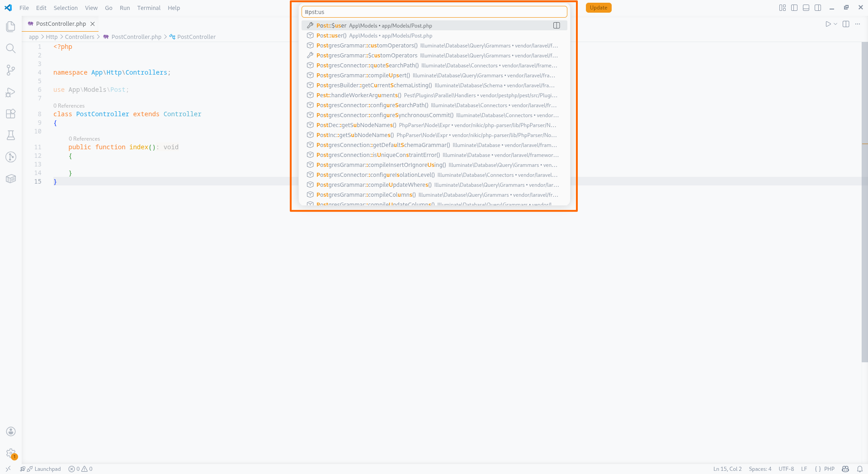Toggle the secondary side bar
This screenshot has width=868, height=474.
[818, 8]
